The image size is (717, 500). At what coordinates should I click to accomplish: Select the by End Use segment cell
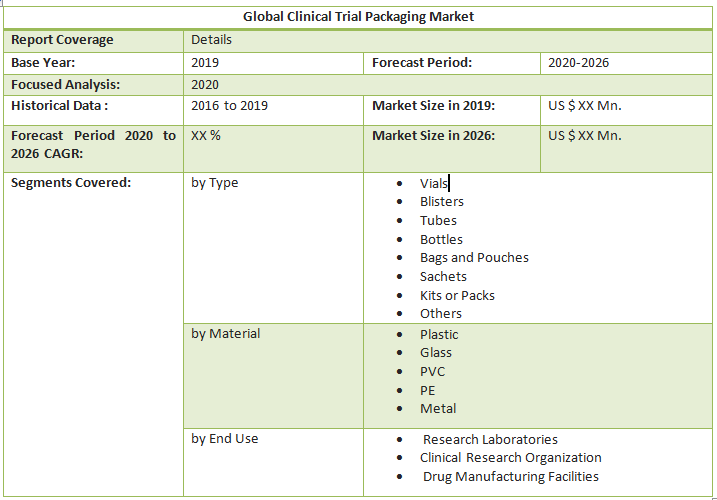224,438
